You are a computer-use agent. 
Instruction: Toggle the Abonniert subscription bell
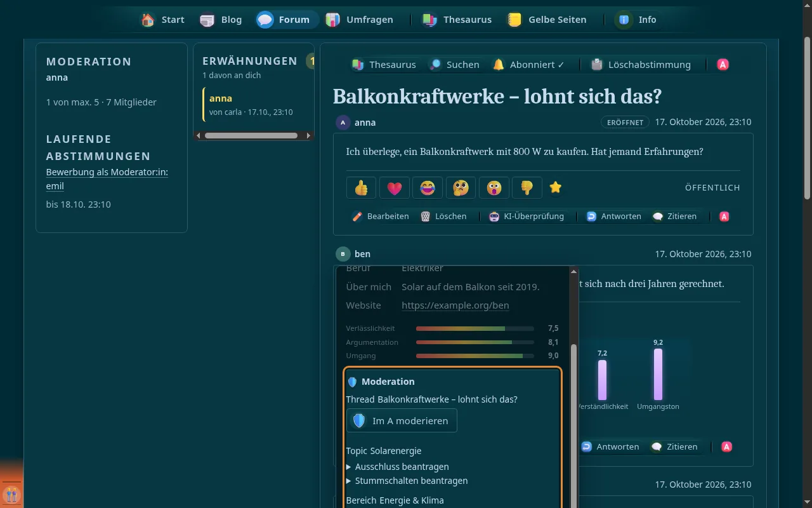528,64
